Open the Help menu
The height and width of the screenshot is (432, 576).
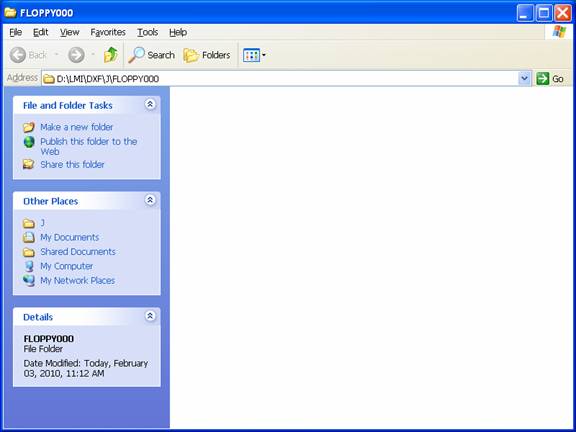[x=178, y=32]
